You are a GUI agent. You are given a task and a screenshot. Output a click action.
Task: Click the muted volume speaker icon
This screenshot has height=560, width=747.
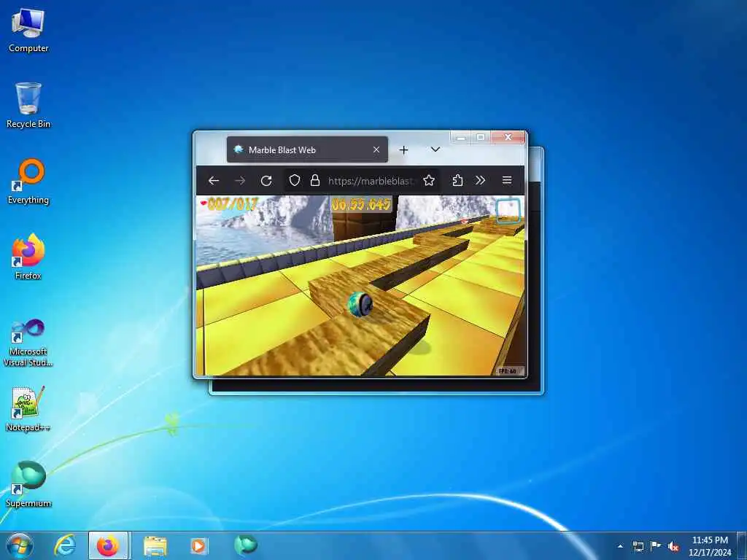point(673,547)
